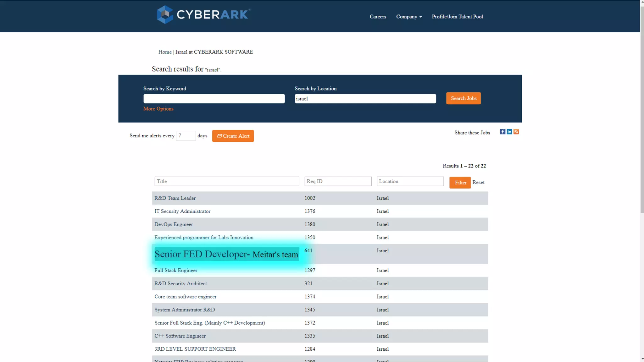Click the Search Jobs button
This screenshot has width=644, height=362.
[x=463, y=98]
